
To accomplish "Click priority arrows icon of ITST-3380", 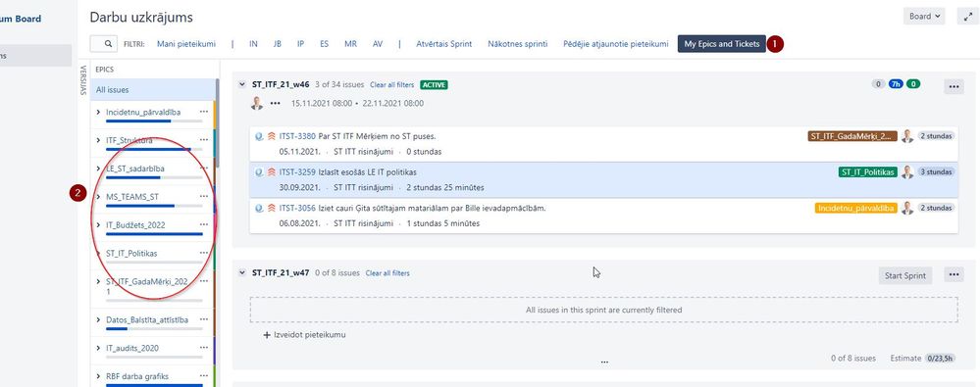I will tap(272, 137).
